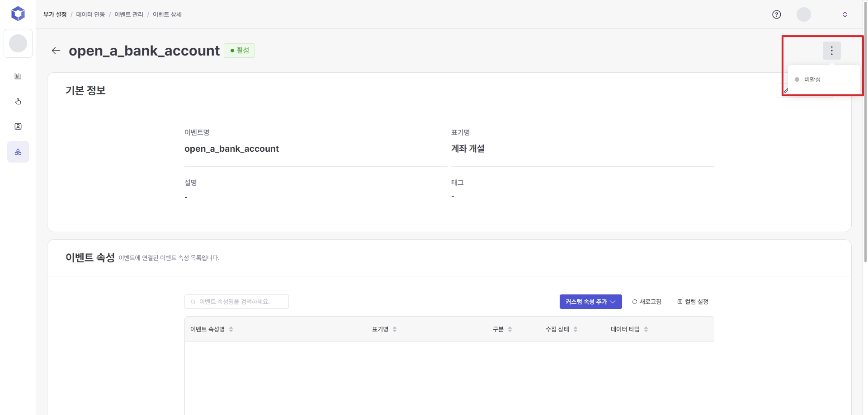The image size is (868, 415).
Task: Open the help question mark icon
Action: point(777,14)
